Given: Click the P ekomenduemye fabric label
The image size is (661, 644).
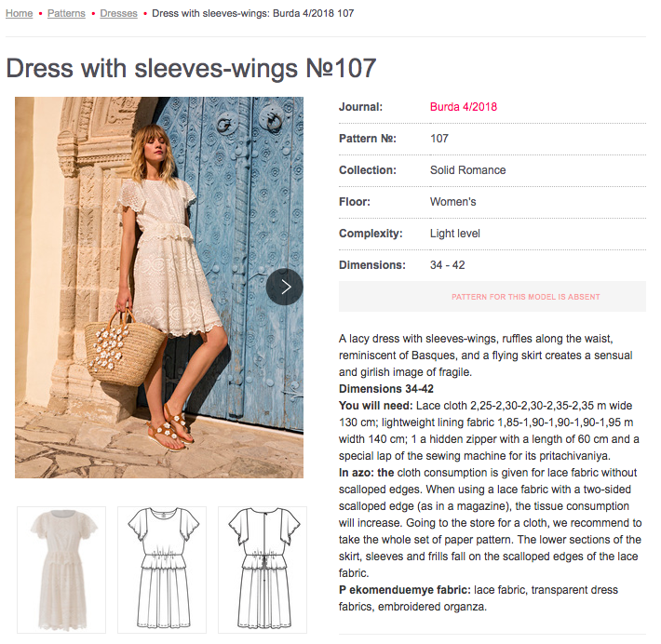Looking at the screenshot, I should [405, 590].
